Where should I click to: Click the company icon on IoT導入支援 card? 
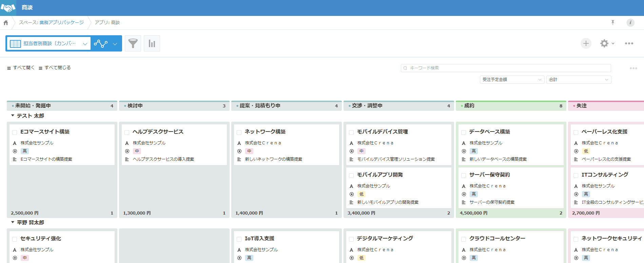coord(239,250)
